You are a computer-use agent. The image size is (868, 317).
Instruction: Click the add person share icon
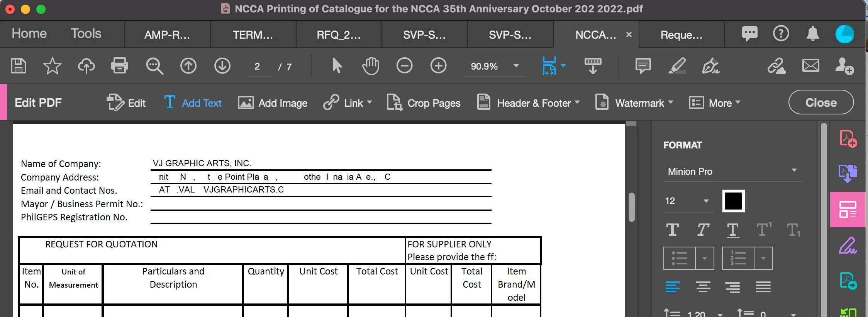[844, 66]
